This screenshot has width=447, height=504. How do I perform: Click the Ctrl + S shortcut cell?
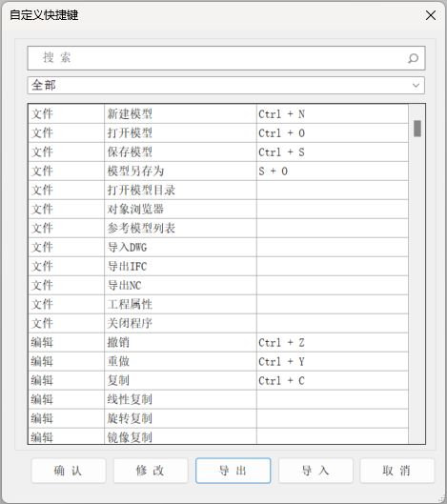tap(333, 151)
